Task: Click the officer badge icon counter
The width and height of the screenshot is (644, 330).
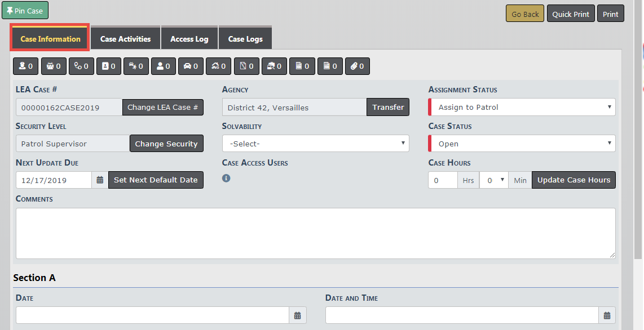Action: pyautogui.click(x=26, y=66)
